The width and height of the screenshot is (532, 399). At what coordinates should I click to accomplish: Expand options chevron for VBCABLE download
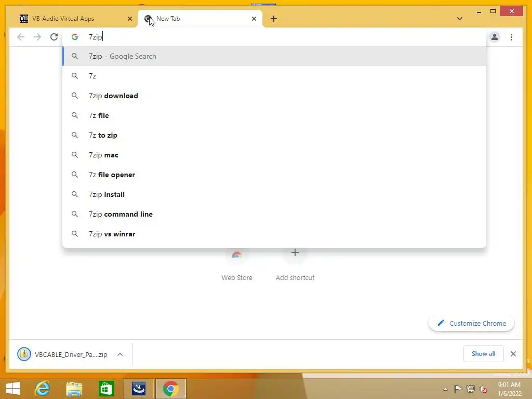tap(120, 354)
